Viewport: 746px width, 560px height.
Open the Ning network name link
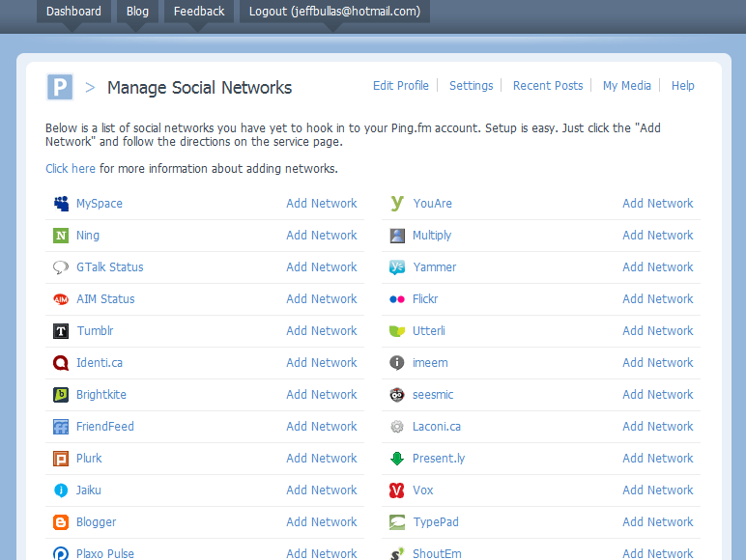click(88, 236)
